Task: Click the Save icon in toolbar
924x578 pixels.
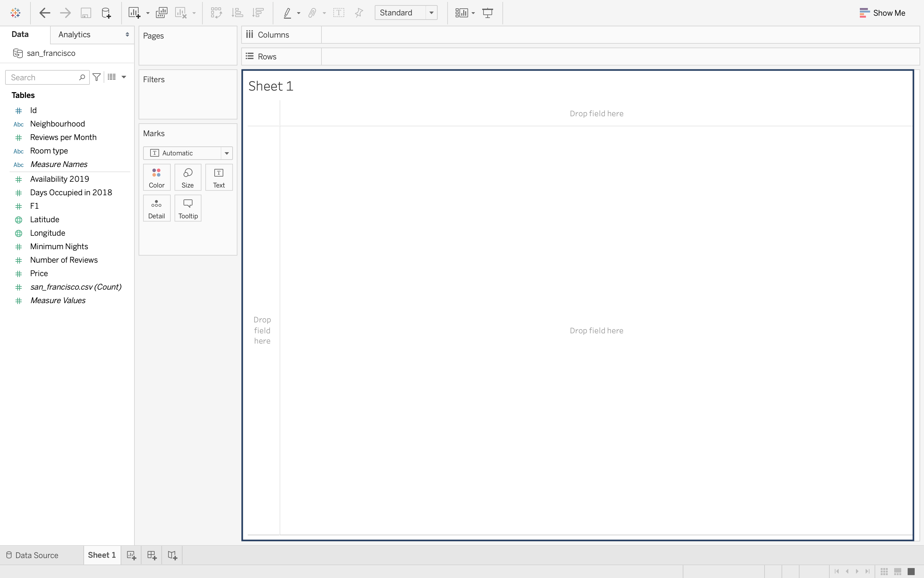Action: [x=86, y=13]
